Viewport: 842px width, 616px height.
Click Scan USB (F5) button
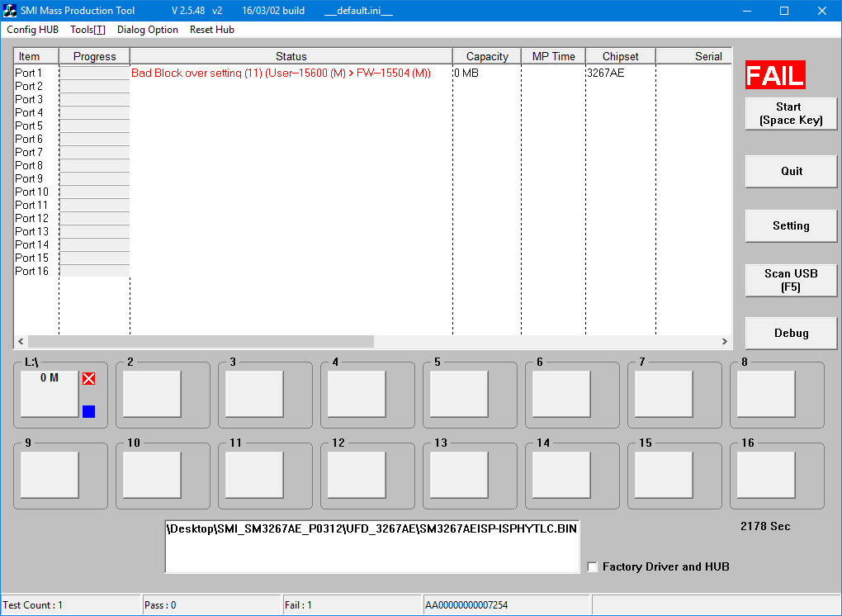tap(791, 280)
